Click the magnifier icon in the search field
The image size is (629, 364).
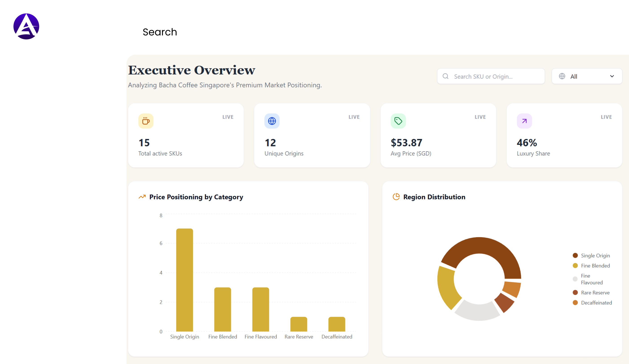pyautogui.click(x=446, y=76)
